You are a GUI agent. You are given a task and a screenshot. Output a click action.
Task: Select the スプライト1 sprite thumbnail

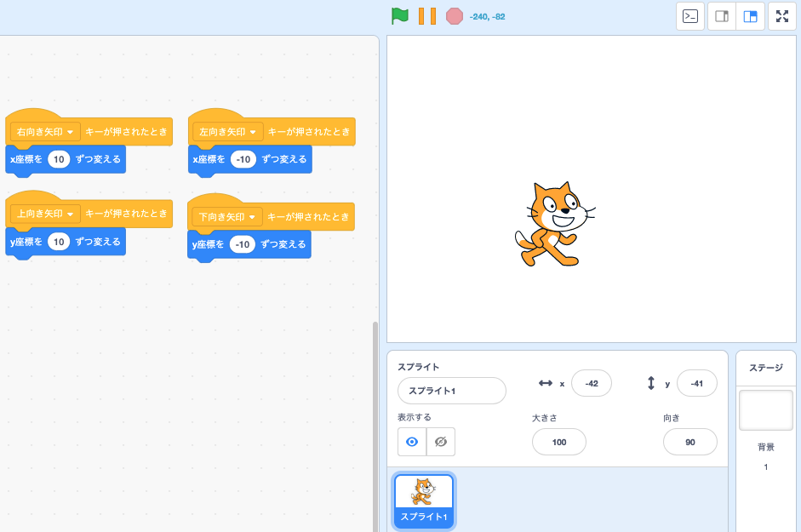pos(424,501)
